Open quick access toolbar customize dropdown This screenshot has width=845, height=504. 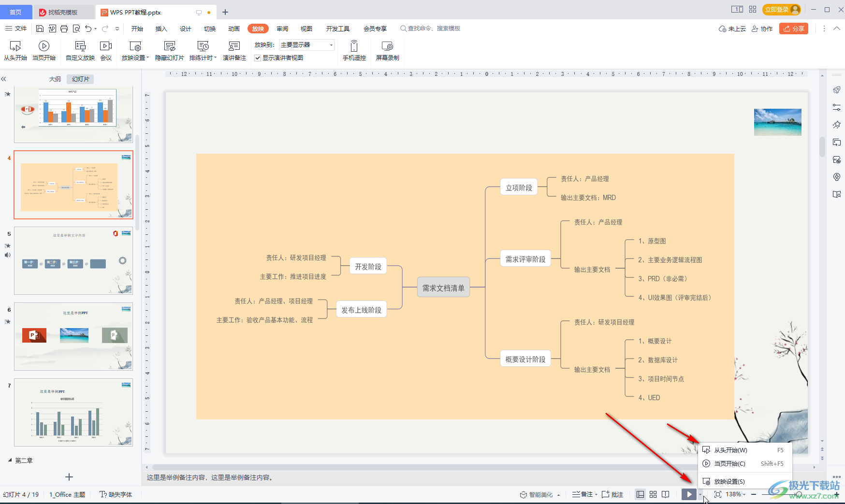click(x=117, y=29)
